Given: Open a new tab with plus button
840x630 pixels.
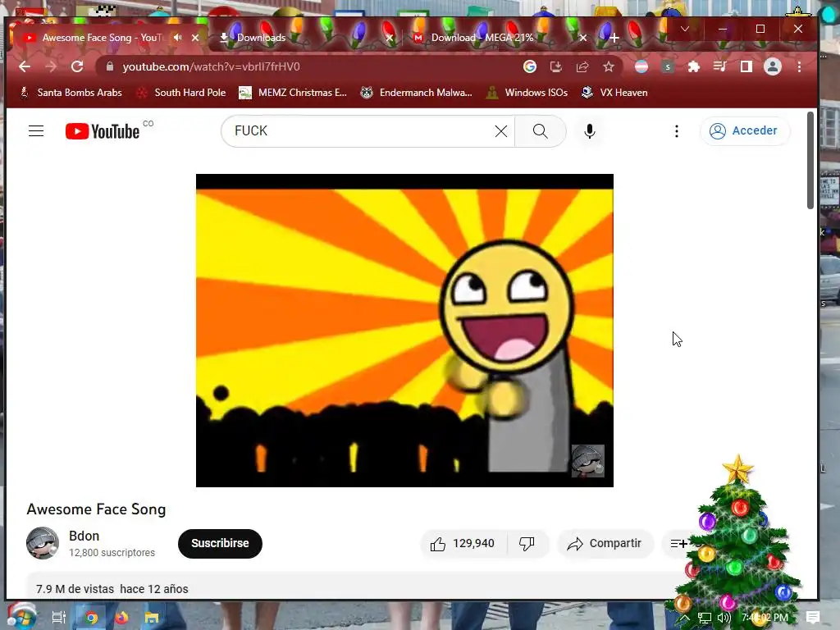Looking at the screenshot, I should pos(614,38).
